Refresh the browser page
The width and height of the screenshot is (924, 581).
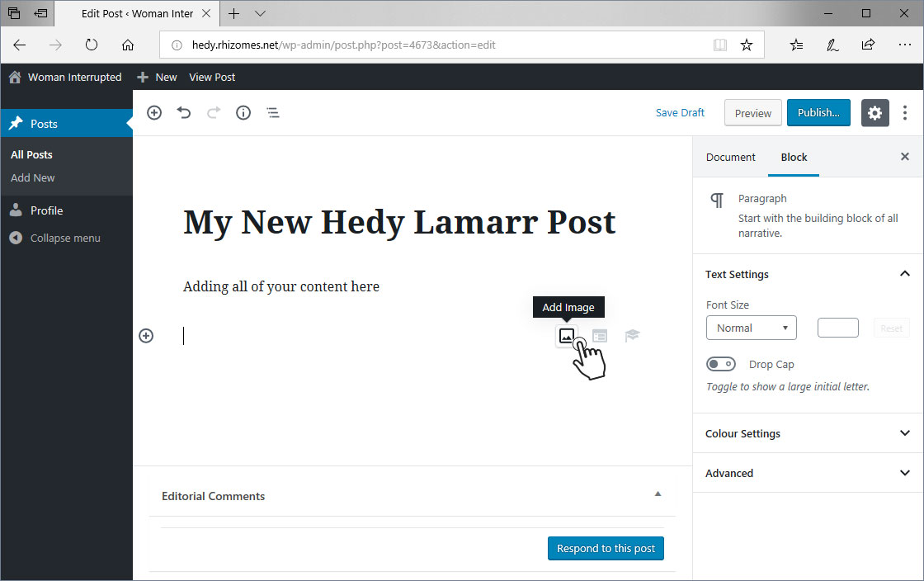(92, 45)
